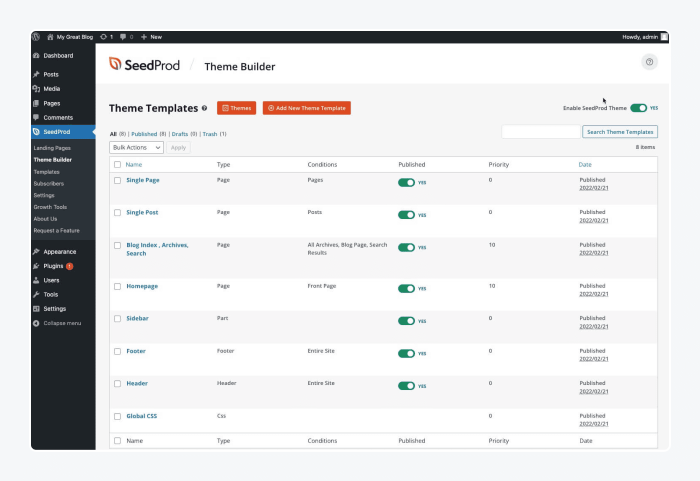
Task: Click the Theme Builder submenu item
Action: [x=53, y=160]
